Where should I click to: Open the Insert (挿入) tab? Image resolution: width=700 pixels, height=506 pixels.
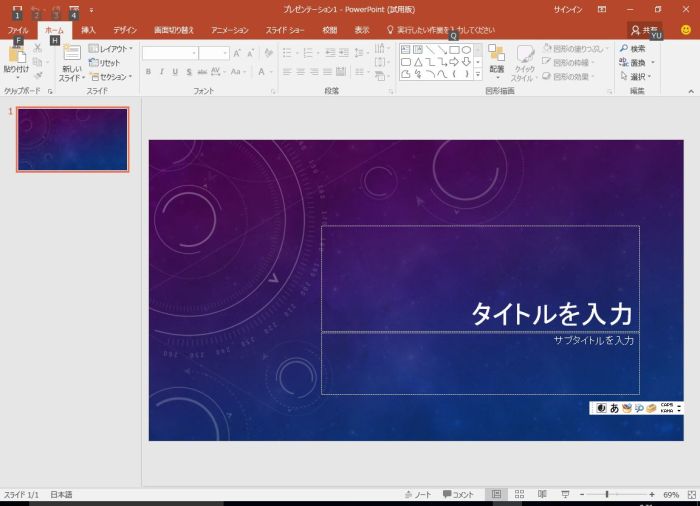(x=89, y=30)
